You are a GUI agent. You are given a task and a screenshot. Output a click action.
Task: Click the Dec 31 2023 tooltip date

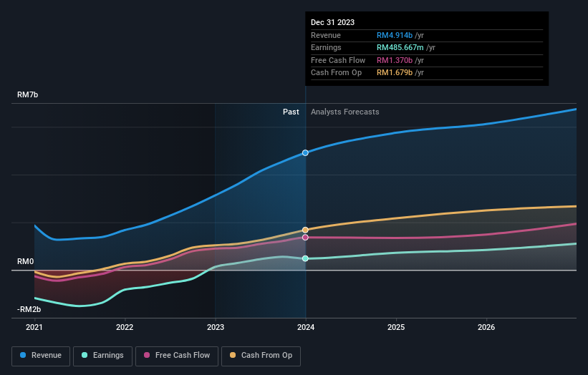(x=332, y=22)
